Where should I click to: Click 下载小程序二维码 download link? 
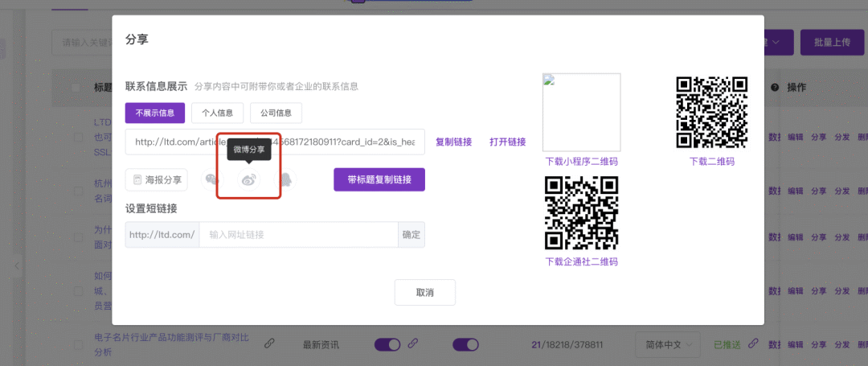point(581,161)
